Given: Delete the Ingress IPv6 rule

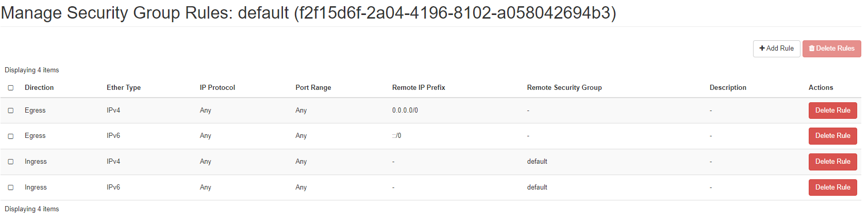Looking at the screenshot, I should (x=832, y=187).
